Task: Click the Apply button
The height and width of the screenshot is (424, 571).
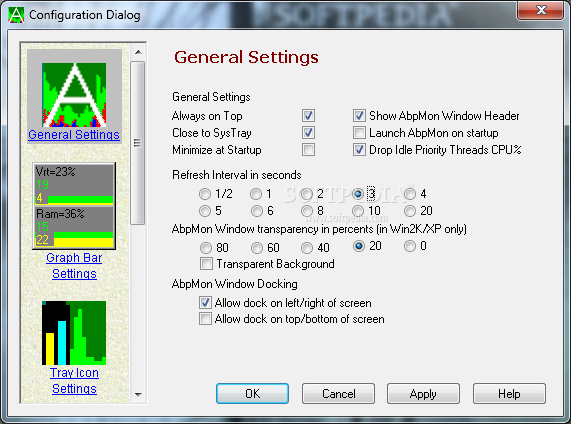Action: pos(423,393)
